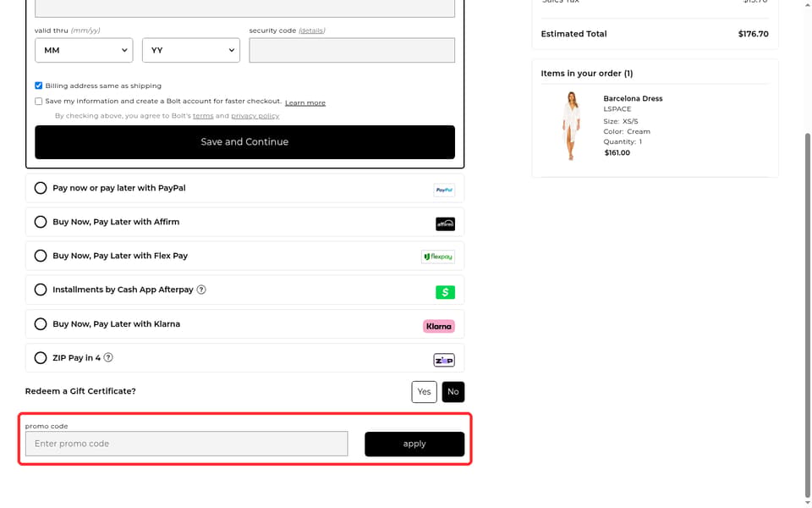Focus the security code input field

coord(352,50)
